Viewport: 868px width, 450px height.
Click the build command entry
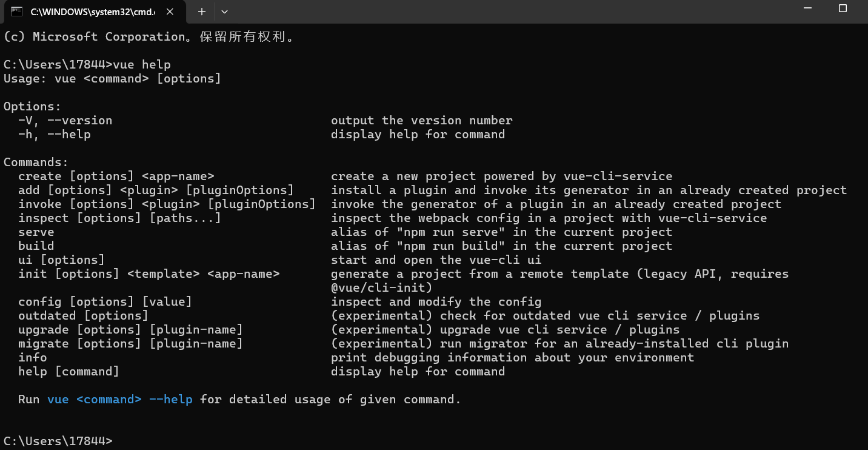[35, 246]
